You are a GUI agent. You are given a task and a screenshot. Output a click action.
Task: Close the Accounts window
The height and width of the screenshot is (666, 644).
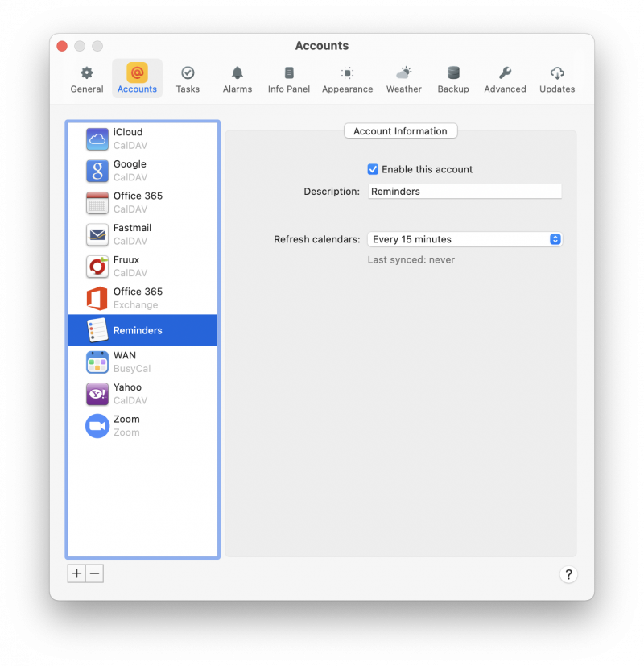pos(62,46)
